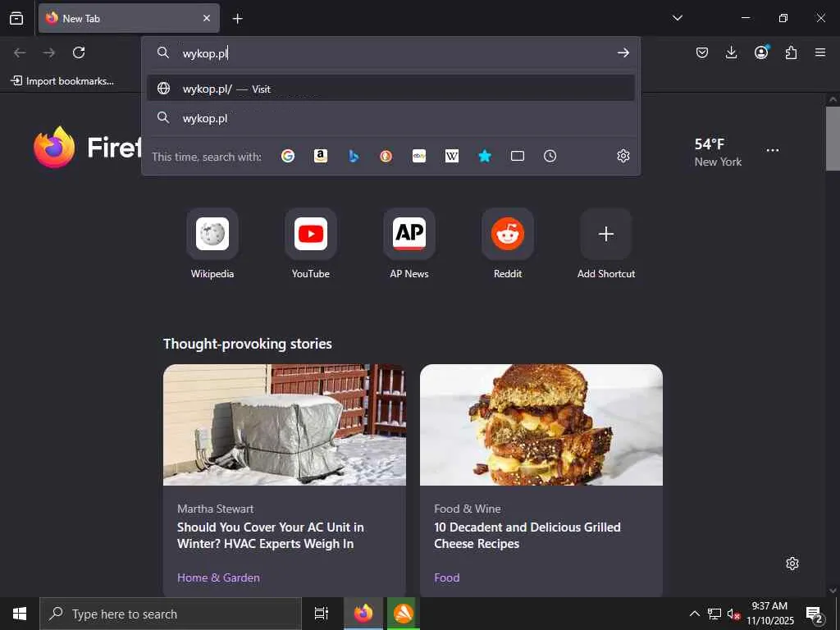
Task: Open the Firefox account menu
Action: (x=761, y=52)
